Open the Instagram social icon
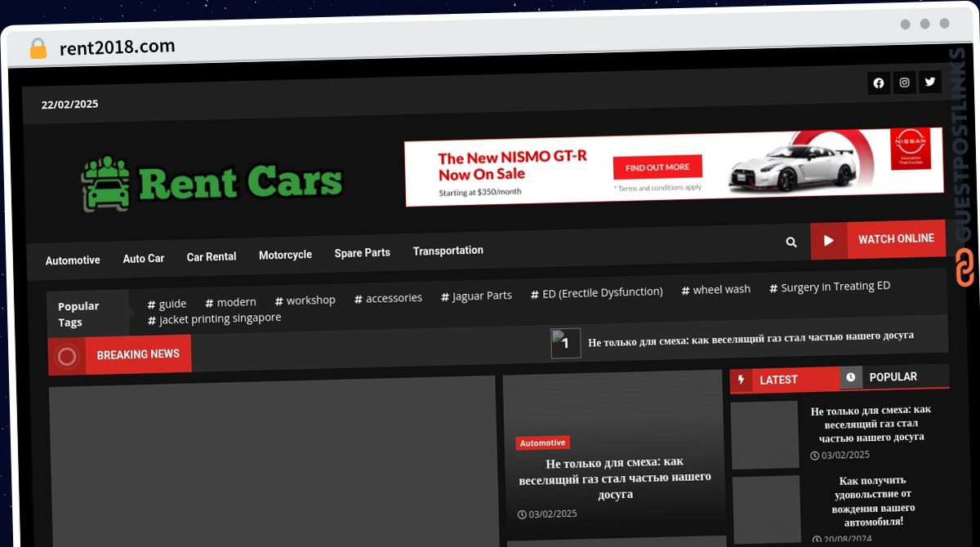The width and height of the screenshot is (980, 547). [904, 82]
